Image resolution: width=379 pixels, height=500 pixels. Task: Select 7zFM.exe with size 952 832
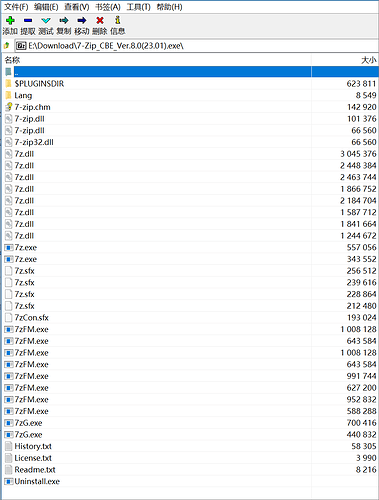191,399
